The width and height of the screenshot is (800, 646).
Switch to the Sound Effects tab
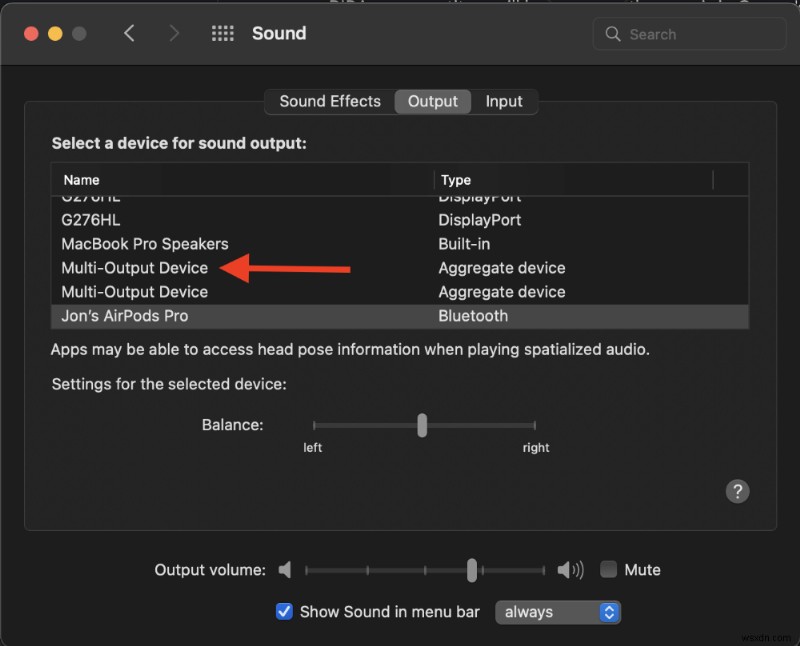[330, 101]
